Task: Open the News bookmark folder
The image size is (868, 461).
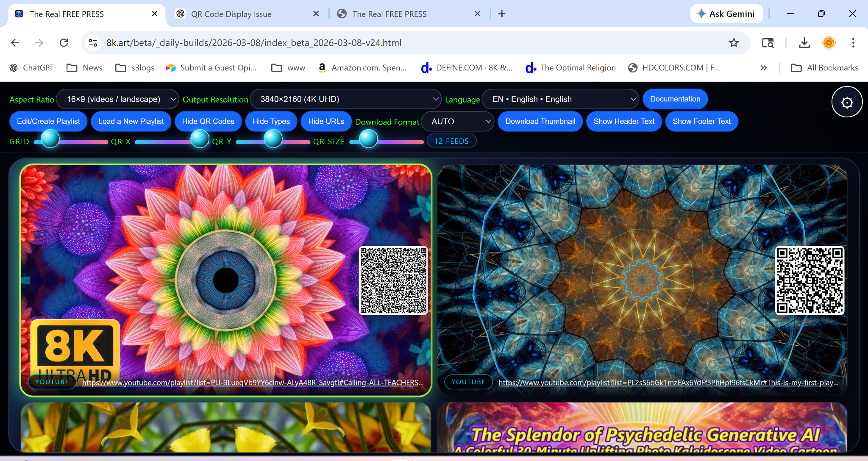Action: (x=84, y=68)
